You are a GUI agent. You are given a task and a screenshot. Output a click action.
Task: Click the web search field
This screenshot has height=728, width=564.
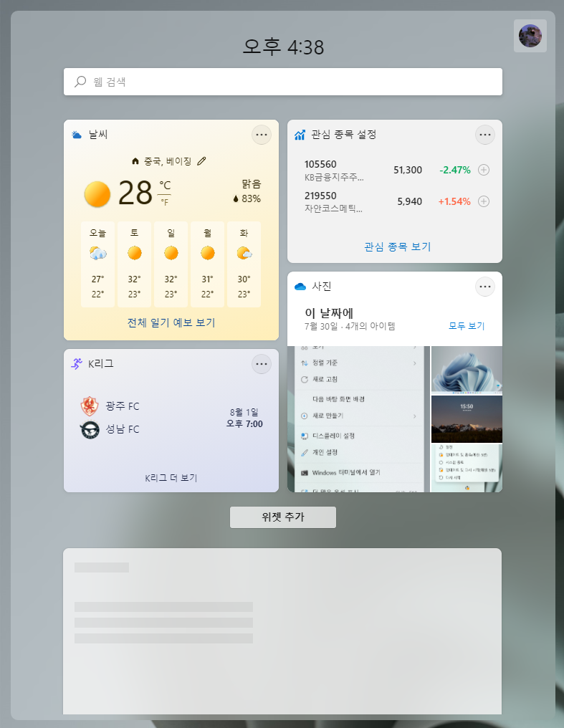click(282, 82)
